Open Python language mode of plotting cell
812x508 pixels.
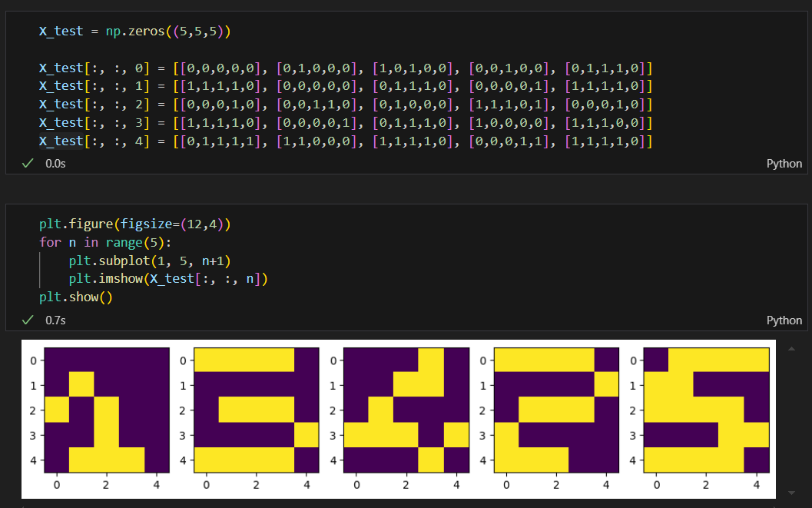point(784,320)
